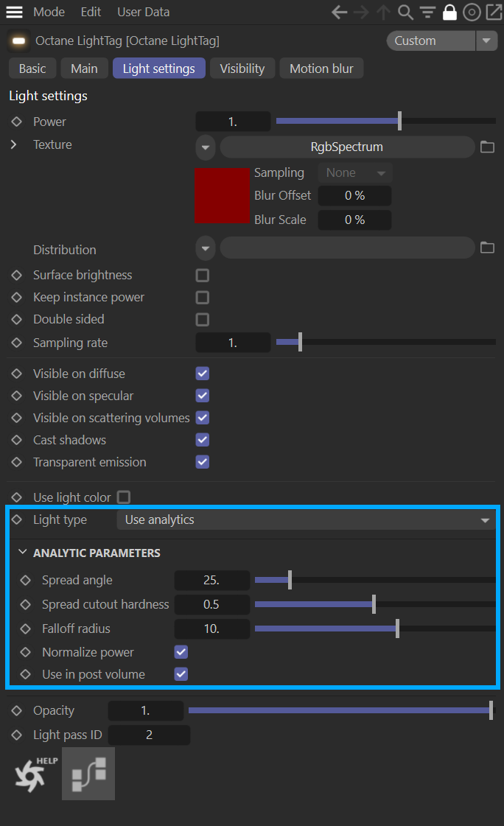Click the Light pass ID input field
The image size is (504, 826).
tap(149, 735)
